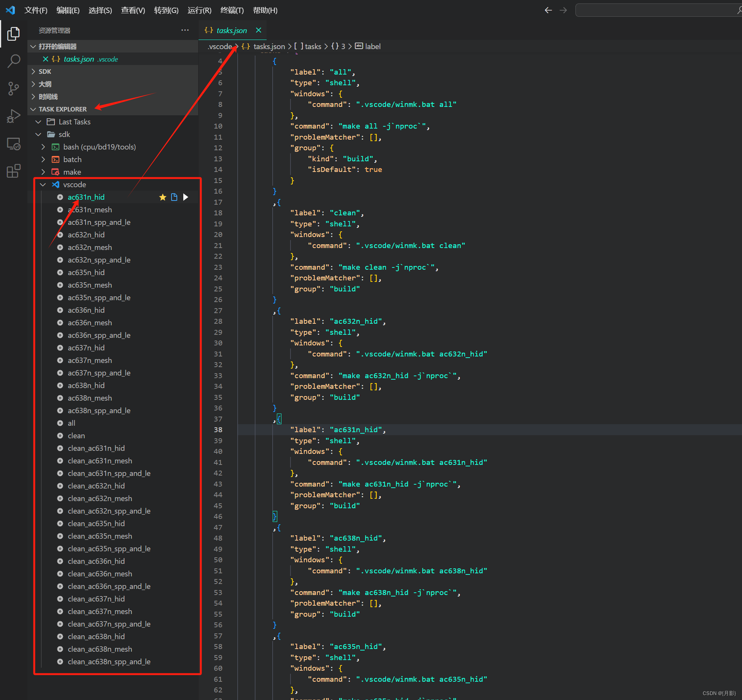
Task: Open the 文件(F) menu
Action: 36,10
